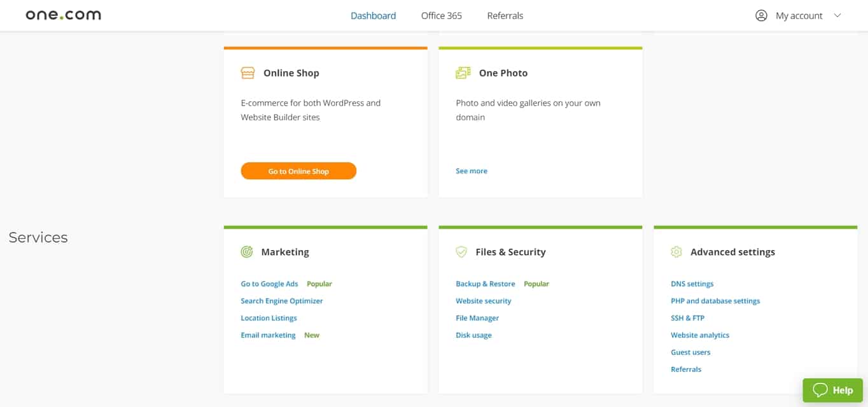The image size is (868, 407).
Task: Open Backup & Restore link
Action: (486, 284)
